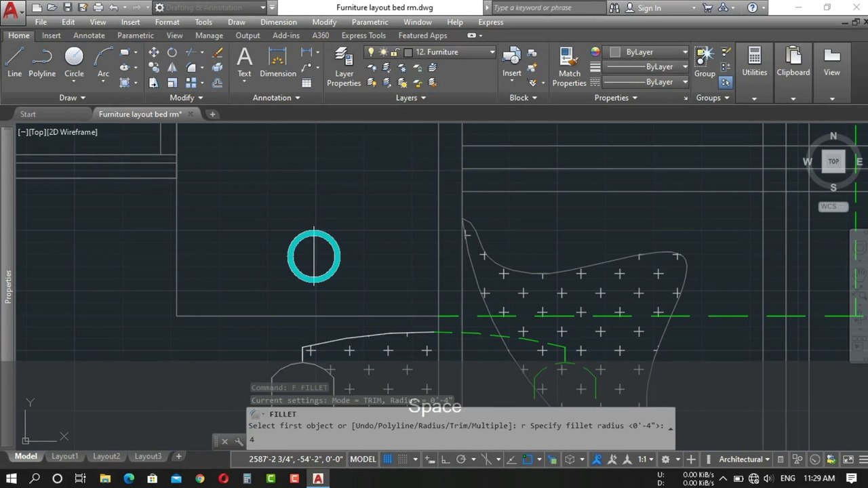The width and height of the screenshot is (868, 488).
Task: Click the multiline Text tool
Action: pyautogui.click(x=244, y=62)
